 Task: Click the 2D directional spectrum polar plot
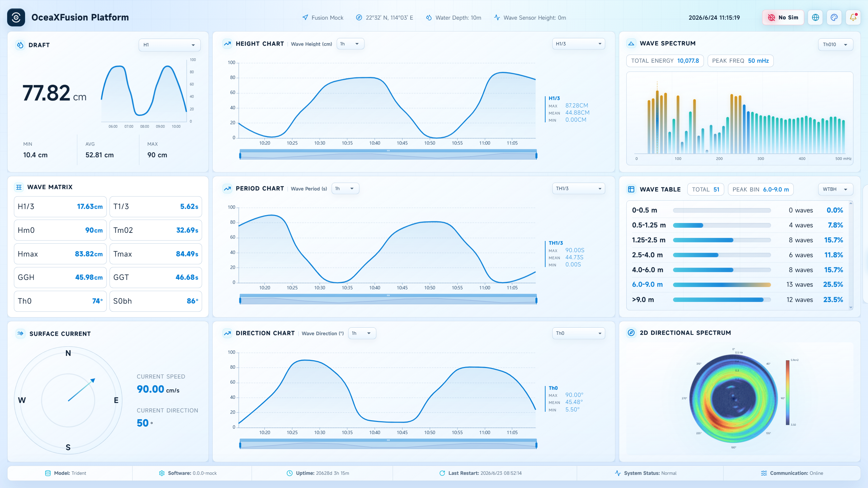pyautogui.click(x=733, y=399)
